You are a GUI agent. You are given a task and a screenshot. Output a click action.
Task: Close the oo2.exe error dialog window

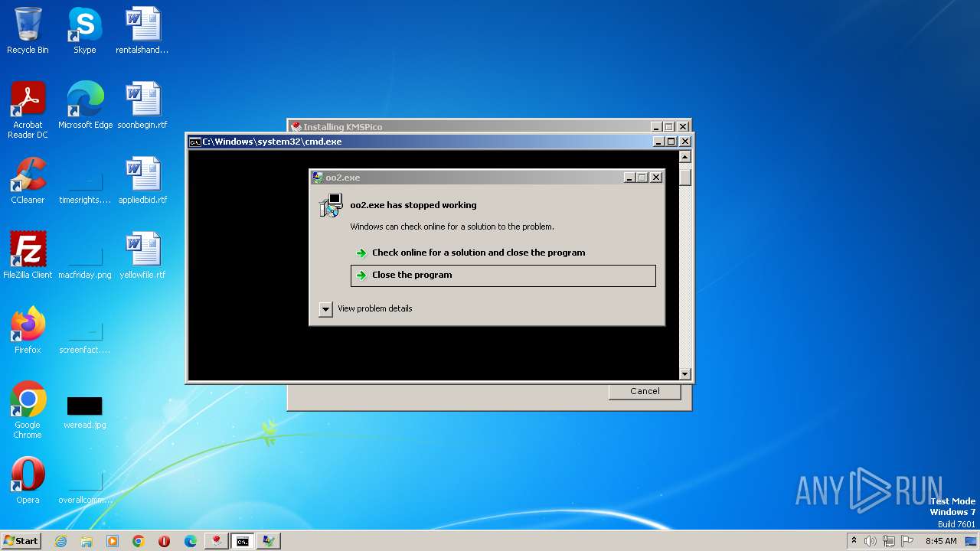656,178
